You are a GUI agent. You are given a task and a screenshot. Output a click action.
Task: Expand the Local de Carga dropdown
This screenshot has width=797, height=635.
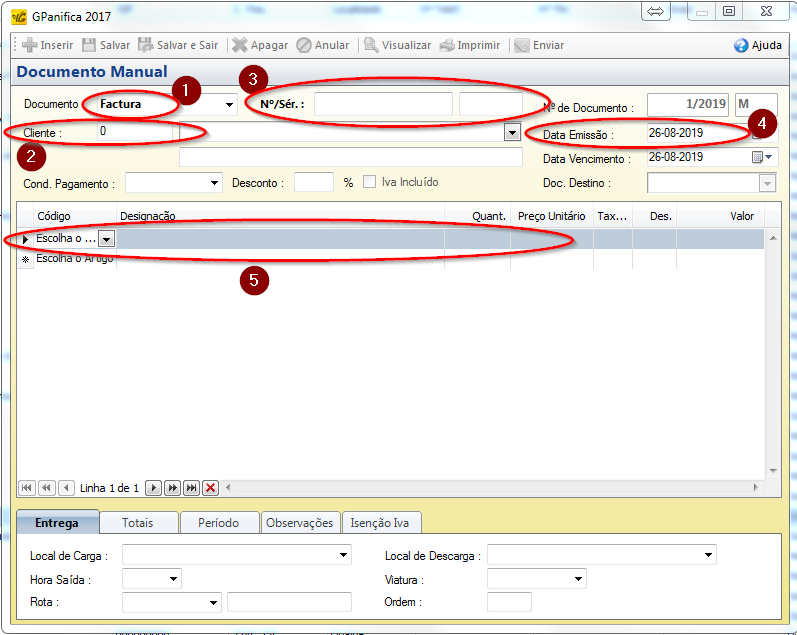coord(343,555)
